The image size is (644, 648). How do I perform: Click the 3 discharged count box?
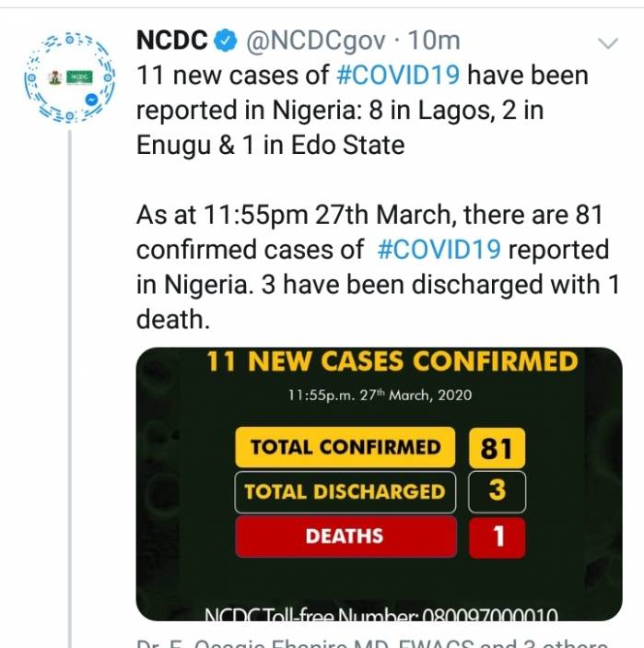(497, 492)
